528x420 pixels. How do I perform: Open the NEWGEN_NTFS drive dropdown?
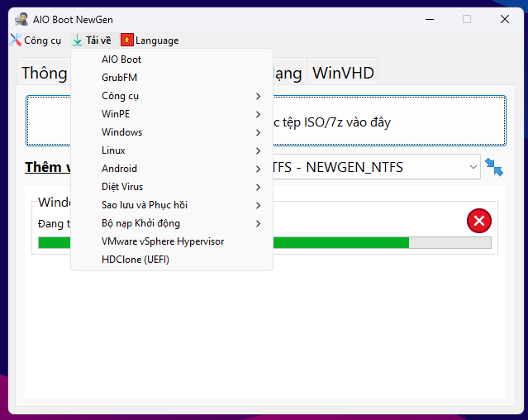pos(377,167)
